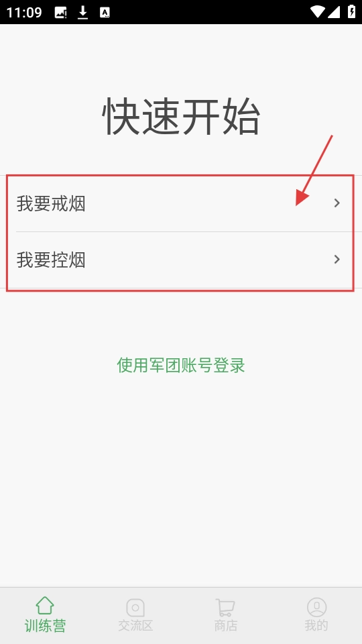
Task: Tap the cellular signal strength icon
Action: click(x=334, y=12)
